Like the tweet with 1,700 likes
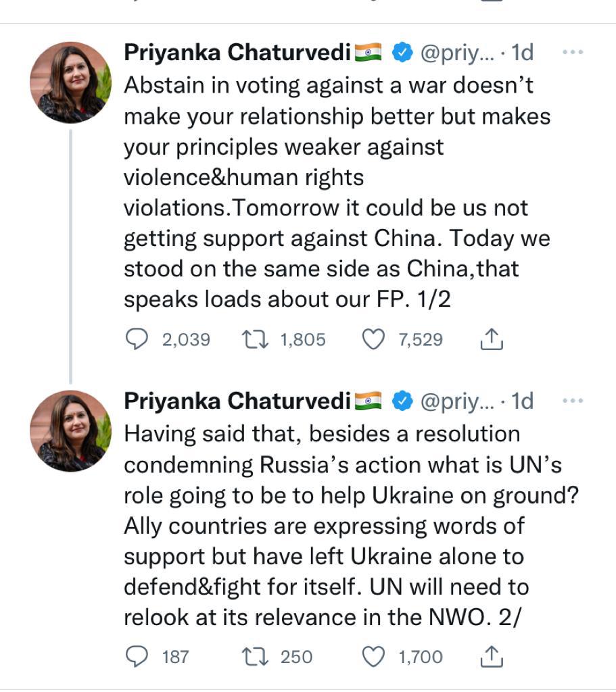The width and height of the screenshot is (616, 692). point(374,656)
